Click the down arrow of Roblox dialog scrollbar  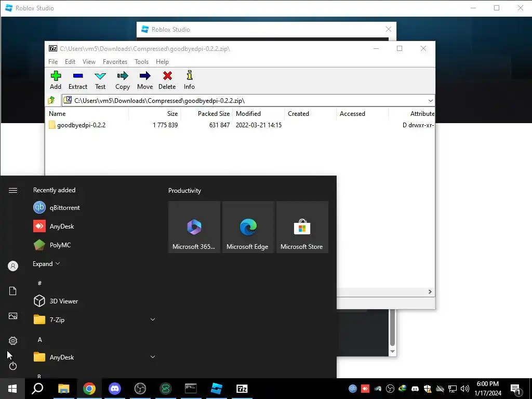click(x=392, y=352)
